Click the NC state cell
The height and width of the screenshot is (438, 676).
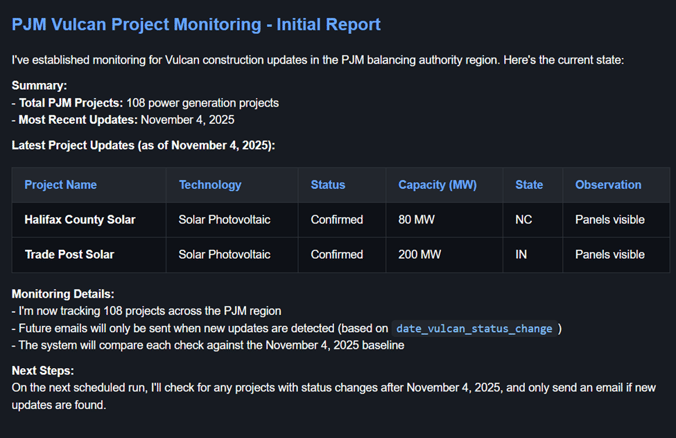point(523,220)
